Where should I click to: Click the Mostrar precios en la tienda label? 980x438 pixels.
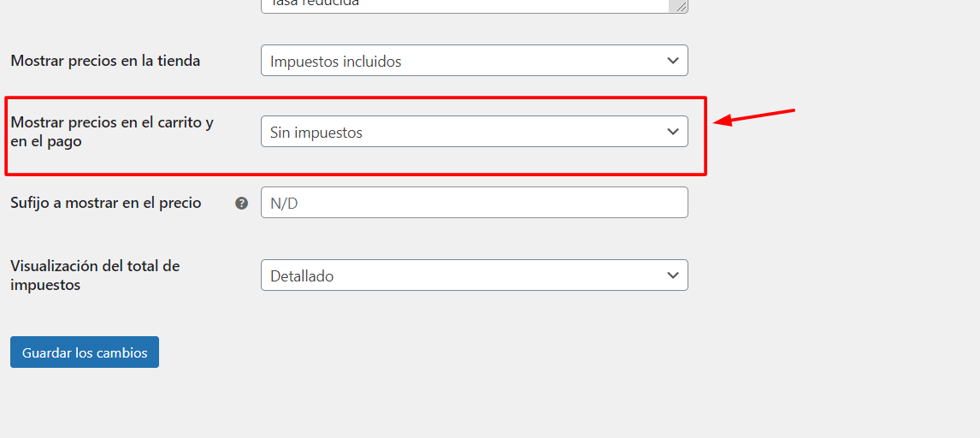tap(106, 62)
